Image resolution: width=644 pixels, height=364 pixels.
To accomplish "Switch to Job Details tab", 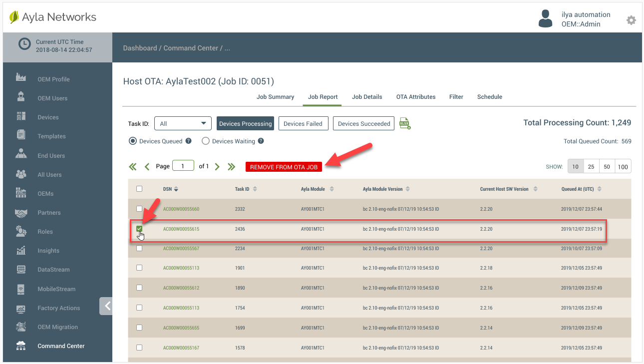I will click(367, 97).
